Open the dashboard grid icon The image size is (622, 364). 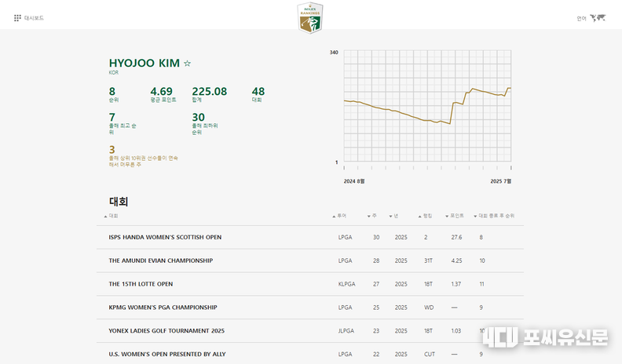click(17, 18)
